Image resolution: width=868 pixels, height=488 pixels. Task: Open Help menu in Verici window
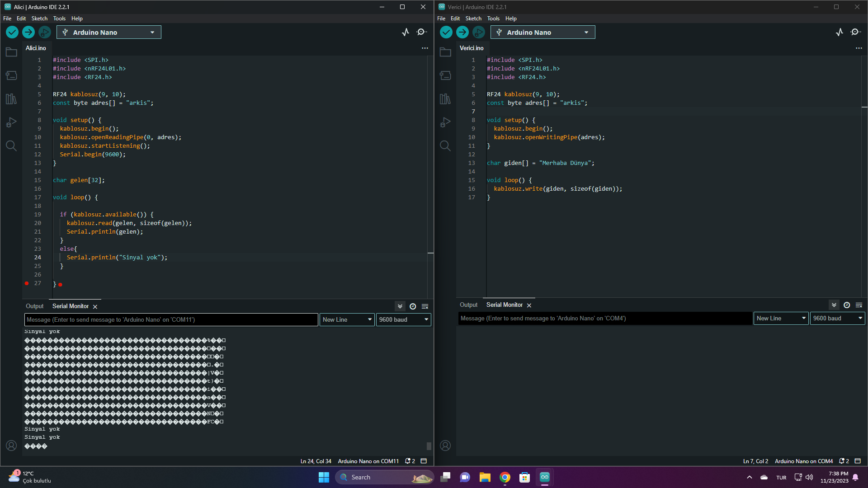511,19
